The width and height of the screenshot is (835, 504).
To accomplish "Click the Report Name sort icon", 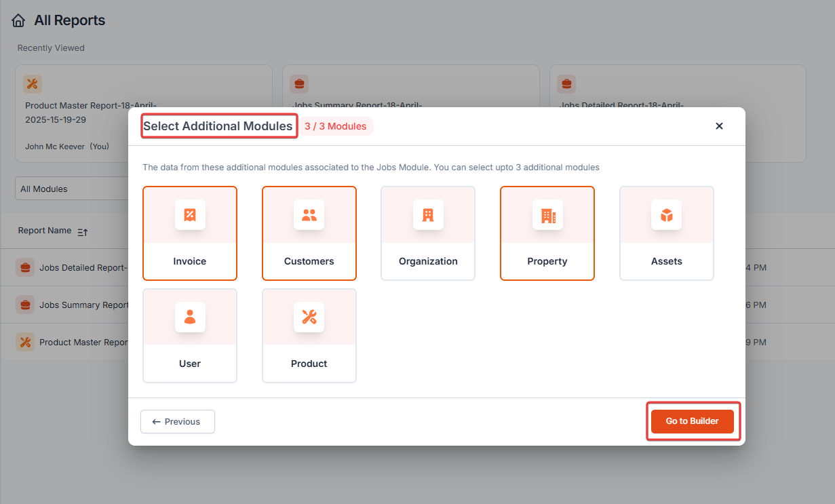I will coord(83,232).
